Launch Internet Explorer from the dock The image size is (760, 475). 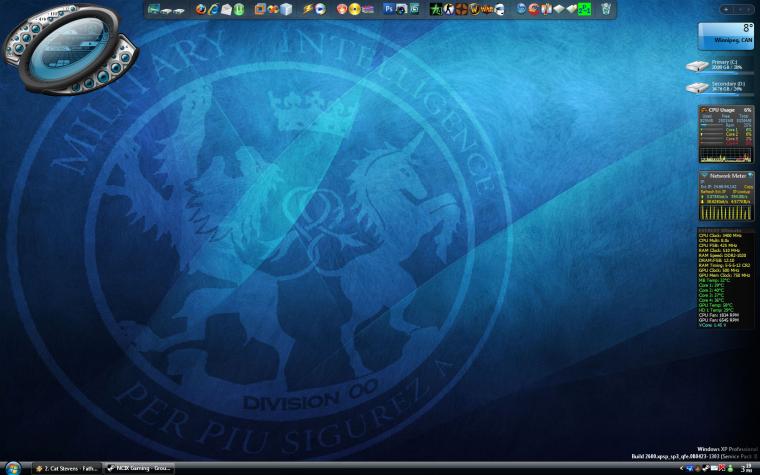(x=213, y=9)
